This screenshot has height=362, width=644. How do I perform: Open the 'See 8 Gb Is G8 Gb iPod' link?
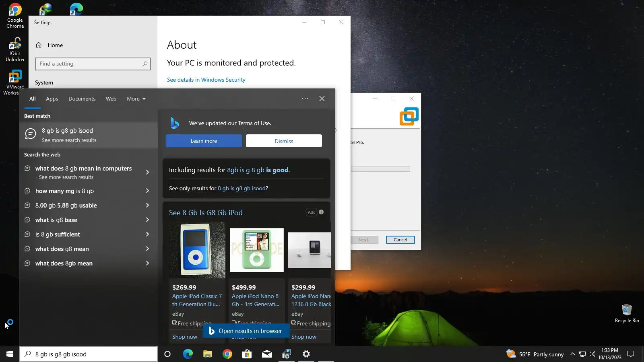click(x=206, y=212)
